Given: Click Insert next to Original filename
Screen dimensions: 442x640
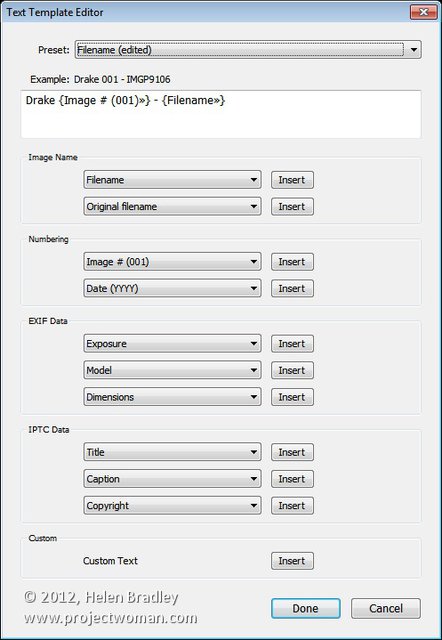Looking at the screenshot, I should (292, 207).
